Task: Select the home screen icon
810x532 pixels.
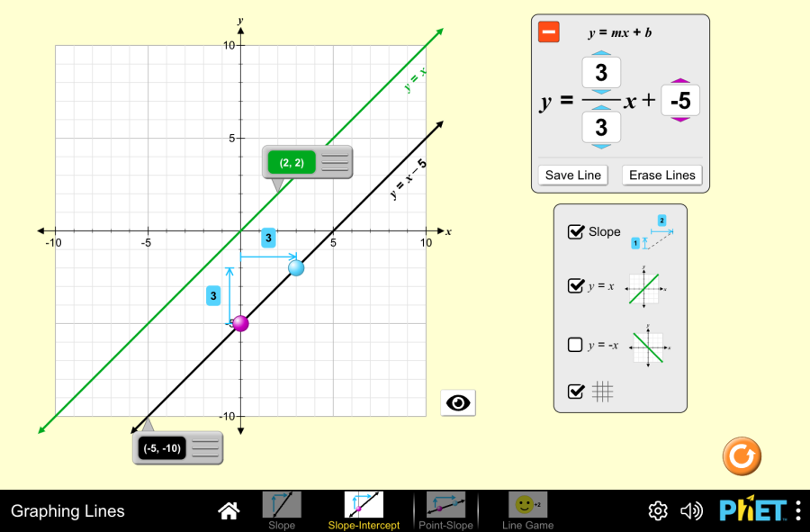Action: pos(228,509)
